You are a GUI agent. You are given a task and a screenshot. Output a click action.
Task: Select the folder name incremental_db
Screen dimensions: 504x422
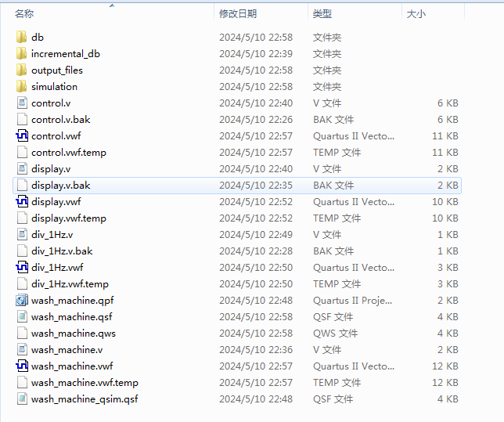tap(66, 54)
